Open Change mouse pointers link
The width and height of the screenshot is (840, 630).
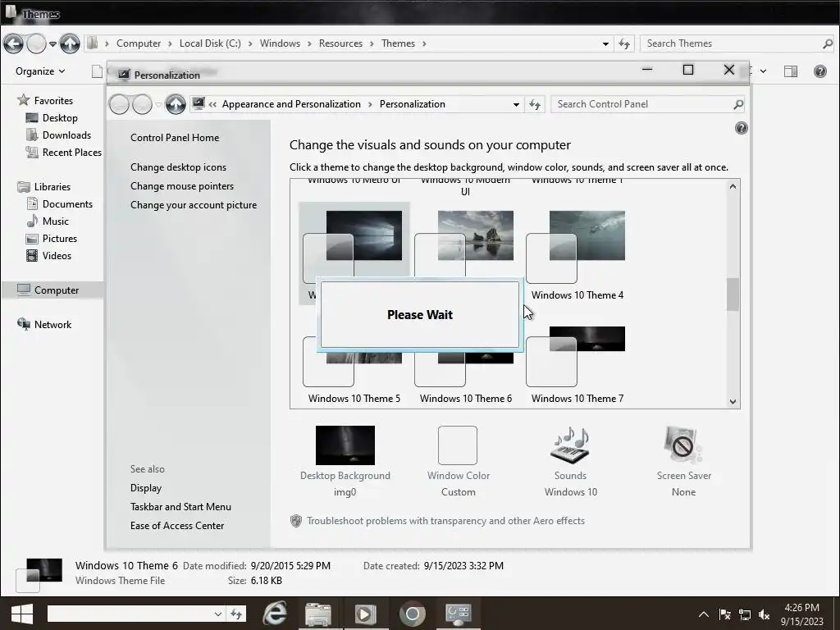(181, 186)
